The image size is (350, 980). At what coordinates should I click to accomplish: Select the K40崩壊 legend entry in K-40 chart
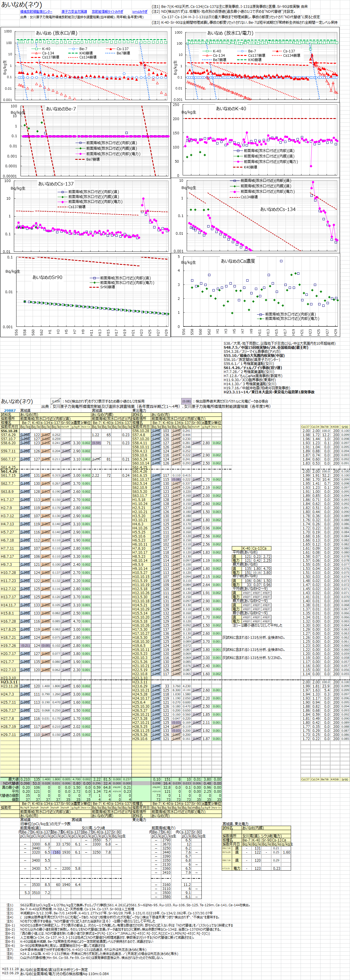click(250, 167)
